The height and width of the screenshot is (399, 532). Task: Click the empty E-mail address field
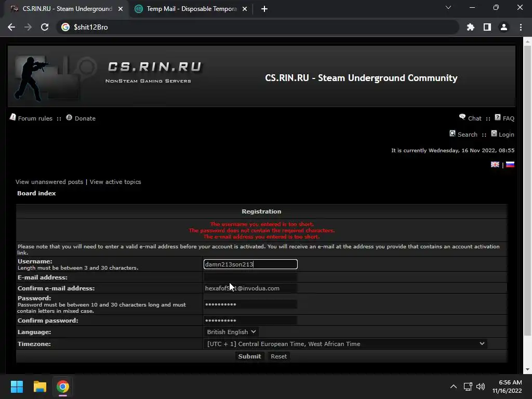[250, 277]
